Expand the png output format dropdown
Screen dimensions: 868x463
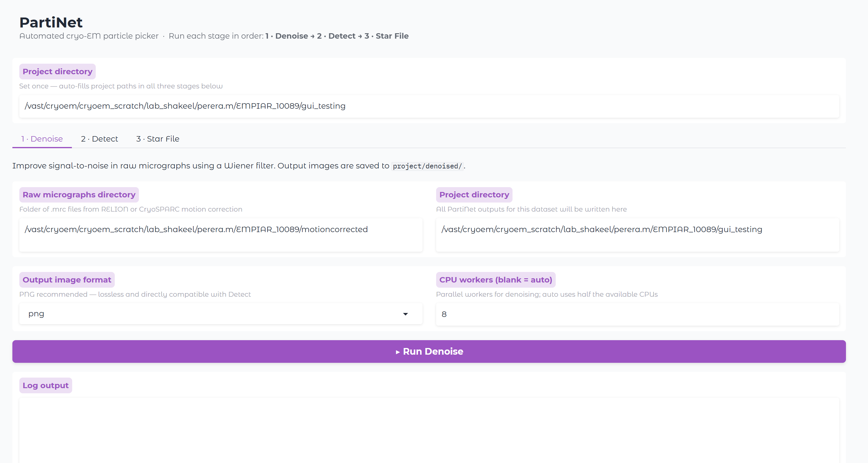pyautogui.click(x=221, y=314)
